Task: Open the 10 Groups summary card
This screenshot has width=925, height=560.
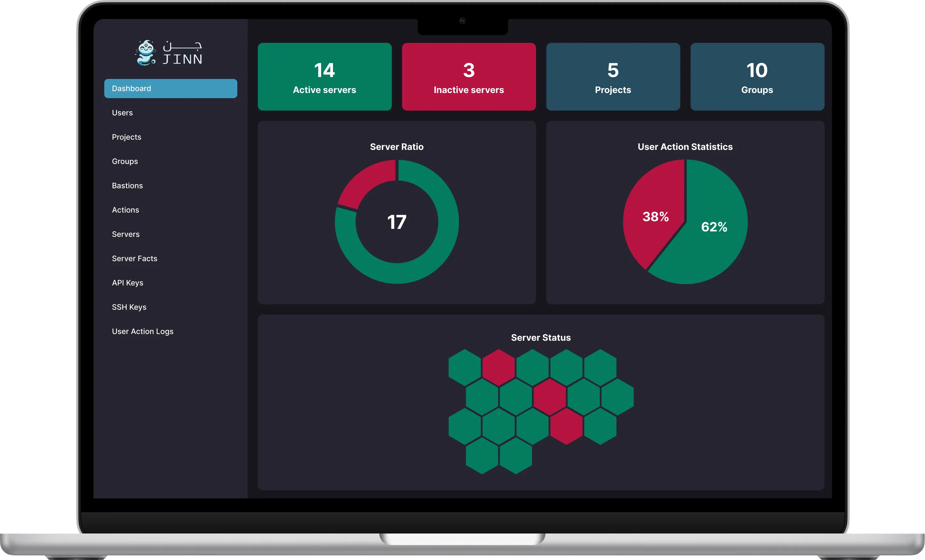Action: (x=757, y=77)
